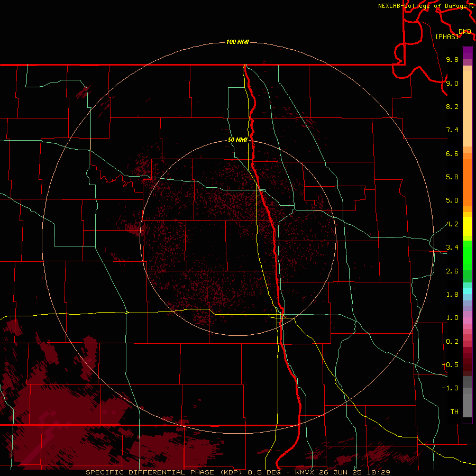The image size is (476, 476).
Task: Click the 1.0 value on the color scale
Action: pos(452,318)
